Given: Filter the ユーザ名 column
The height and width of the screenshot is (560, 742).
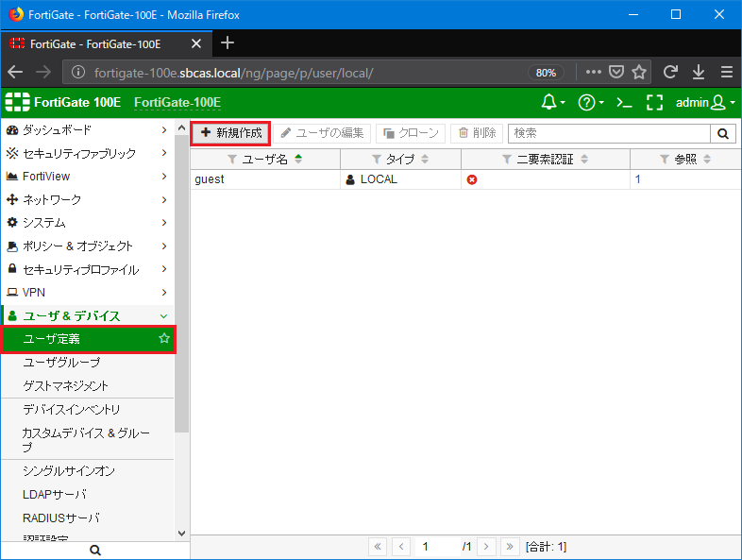Looking at the screenshot, I should coord(232,160).
